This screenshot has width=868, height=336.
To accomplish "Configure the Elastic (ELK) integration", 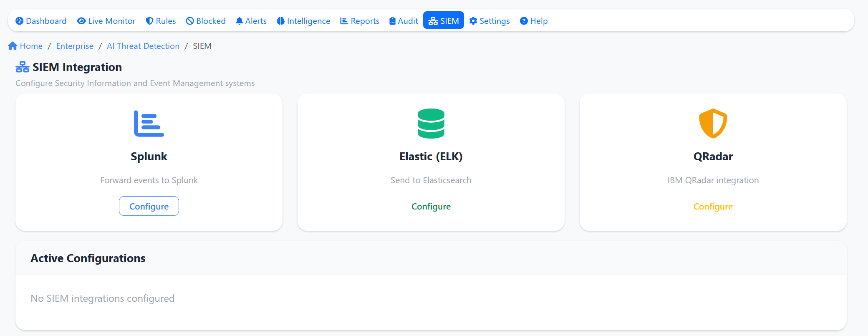I will pyautogui.click(x=431, y=206).
